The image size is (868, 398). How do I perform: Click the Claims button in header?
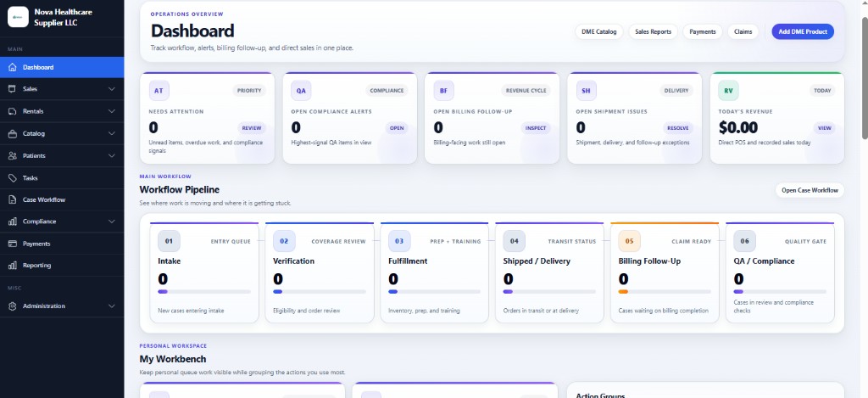(x=743, y=31)
